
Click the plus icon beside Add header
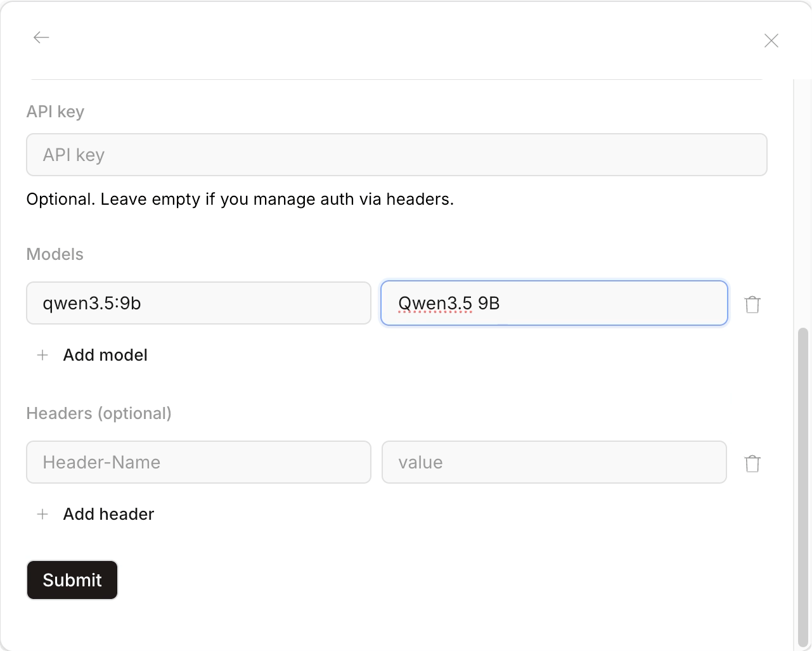42,514
